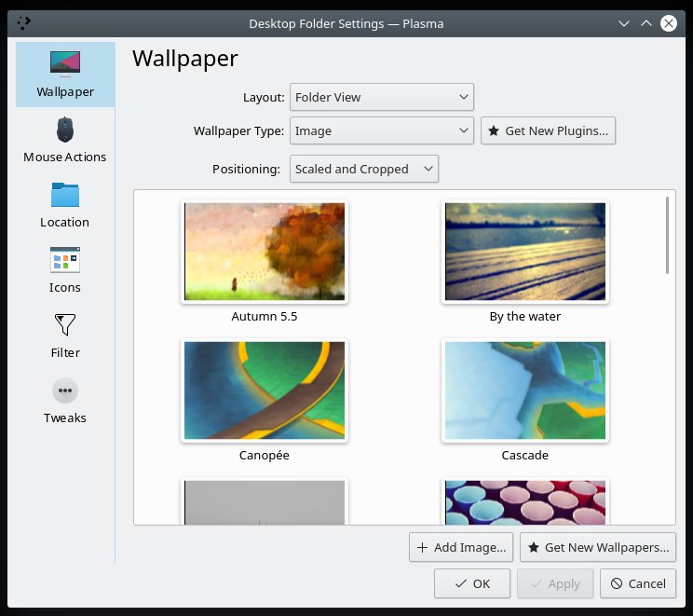Click the Add Image button
This screenshot has height=616, width=693.
pyautogui.click(x=462, y=547)
